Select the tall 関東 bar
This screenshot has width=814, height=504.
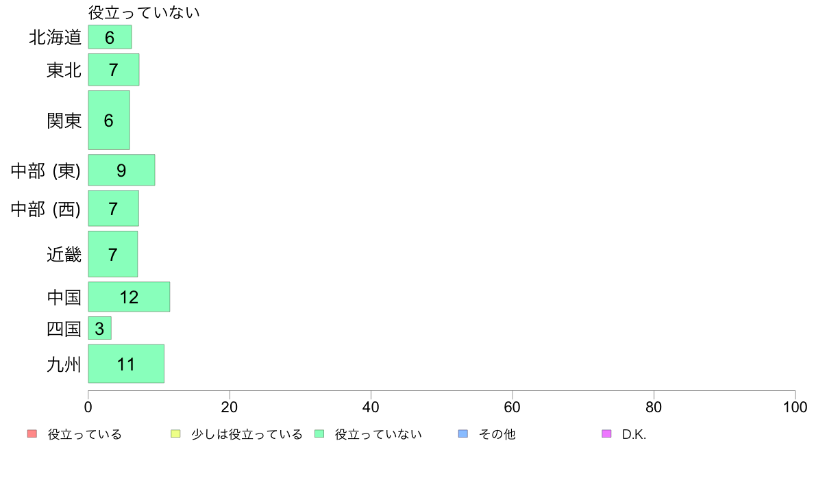coord(109,121)
